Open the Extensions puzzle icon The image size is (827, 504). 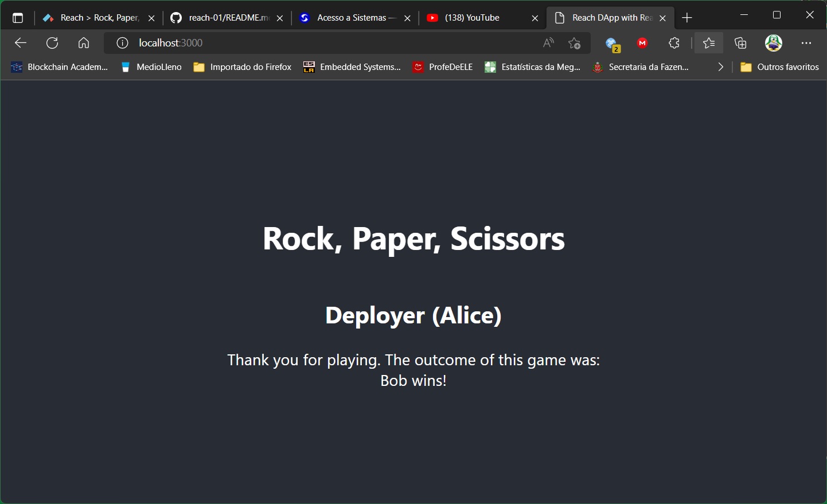pyautogui.click(x=674, y=43)
